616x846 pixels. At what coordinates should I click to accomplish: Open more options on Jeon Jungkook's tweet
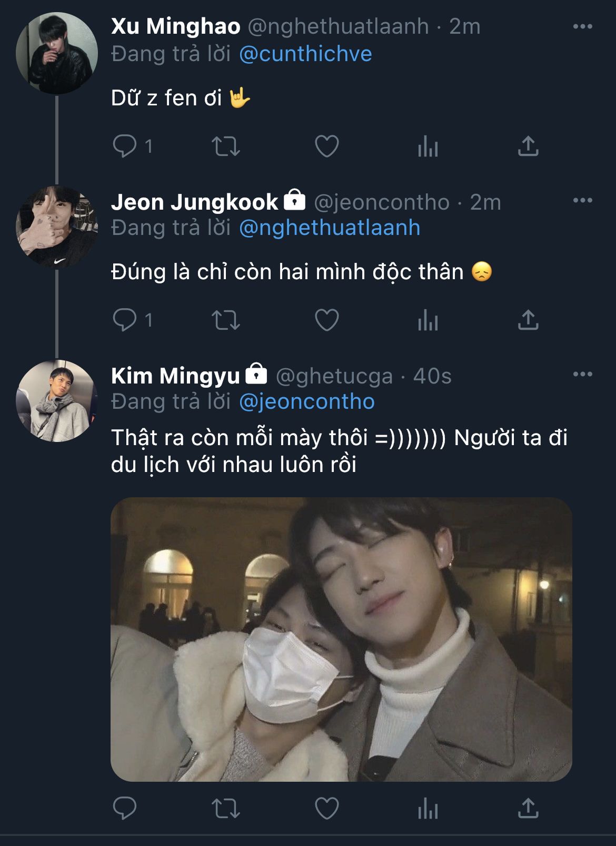pos(582,201)
